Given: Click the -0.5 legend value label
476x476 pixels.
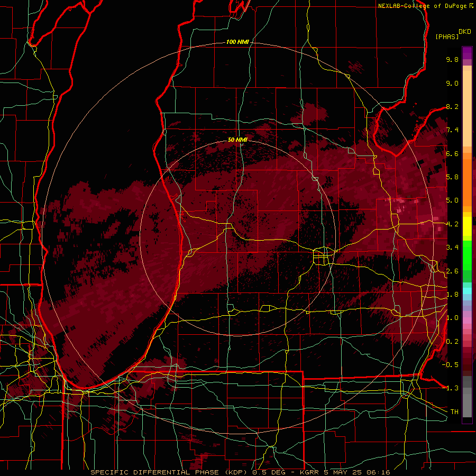Looking at the screenshot, I should pyautogui.click(x=450, y=365).
